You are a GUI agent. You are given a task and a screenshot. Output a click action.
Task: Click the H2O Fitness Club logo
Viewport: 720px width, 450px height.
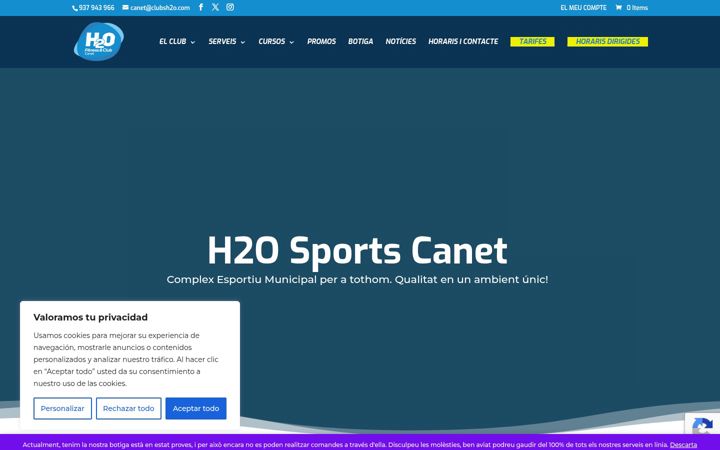99,41
